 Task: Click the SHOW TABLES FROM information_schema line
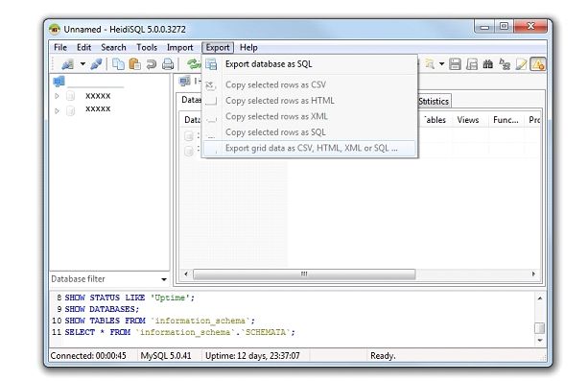click(160, 321)
